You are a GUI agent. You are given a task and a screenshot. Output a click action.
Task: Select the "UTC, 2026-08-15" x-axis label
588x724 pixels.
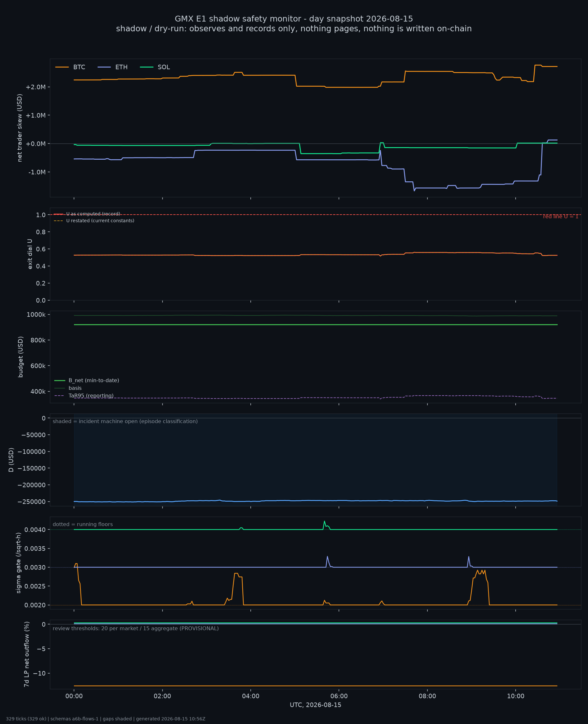[x=316, y=705]
